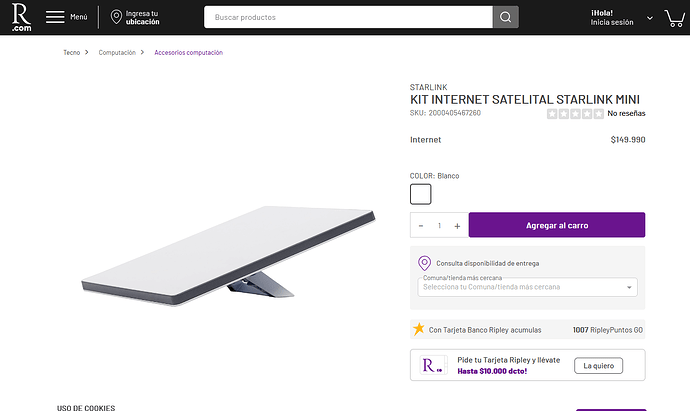
Task: Click Agregar al carro button
Action: [x=556, y=225]
